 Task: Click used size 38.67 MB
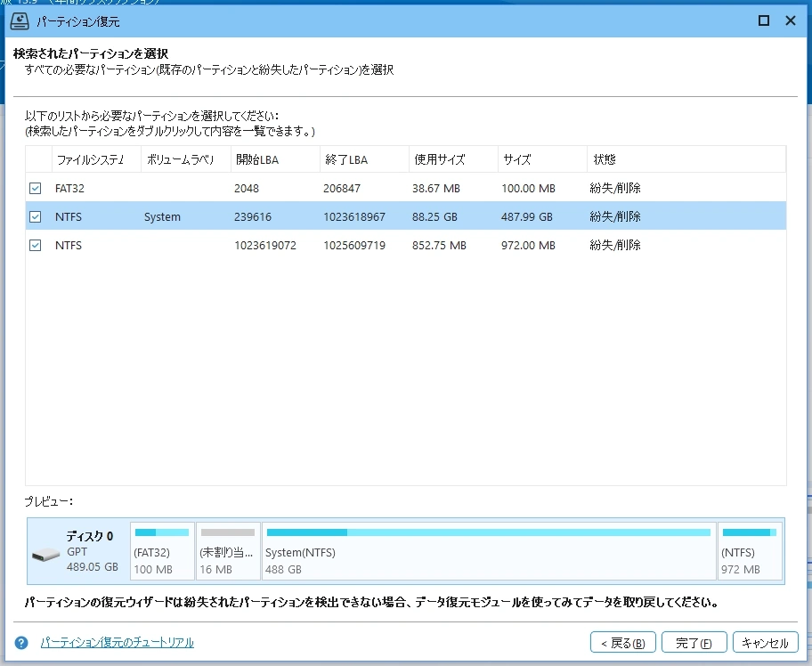tap(436, 189)
